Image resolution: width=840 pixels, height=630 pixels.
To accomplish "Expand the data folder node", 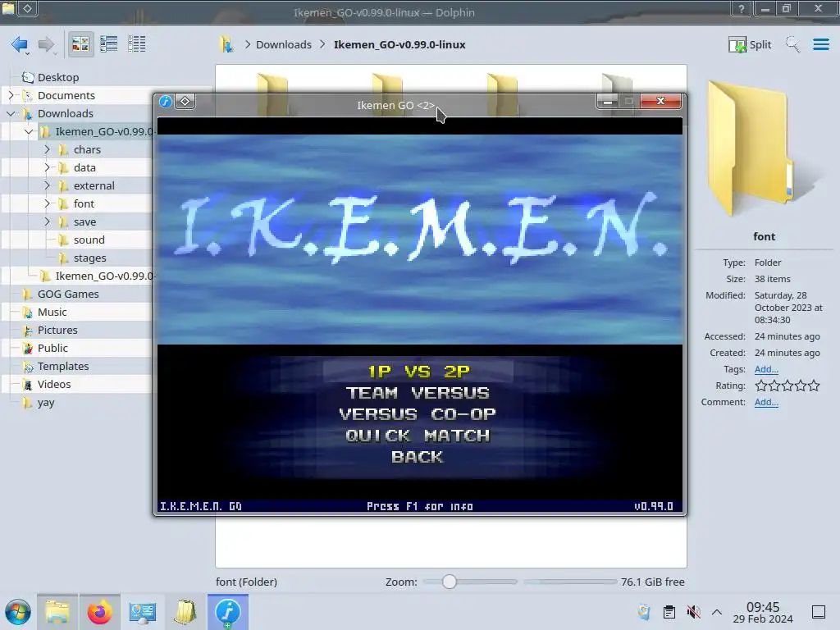I will pos(47,167).
